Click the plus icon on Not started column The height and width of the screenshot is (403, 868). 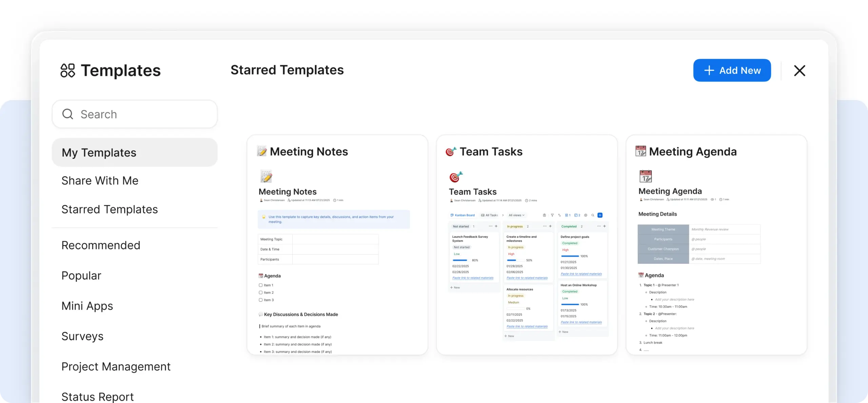click(496, 226)
